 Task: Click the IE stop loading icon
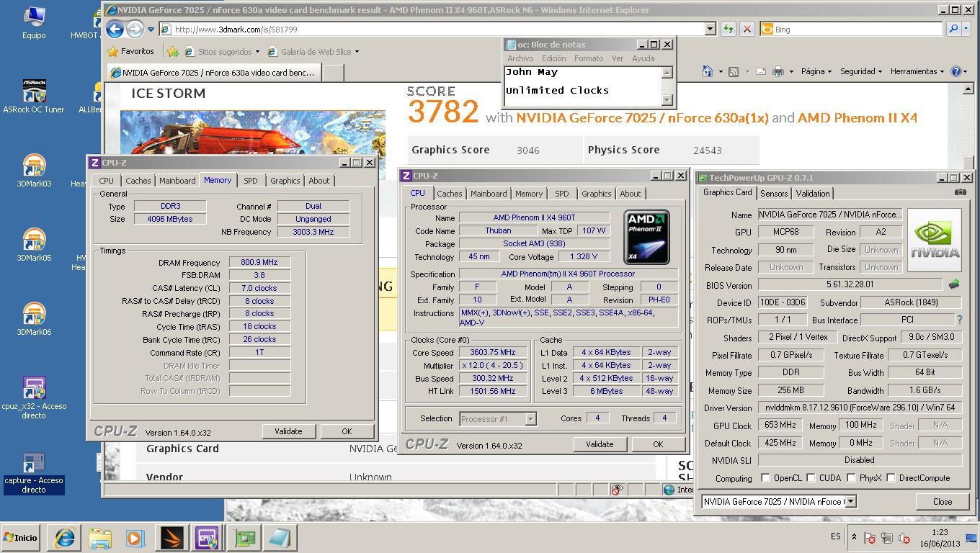pos(747,29)
